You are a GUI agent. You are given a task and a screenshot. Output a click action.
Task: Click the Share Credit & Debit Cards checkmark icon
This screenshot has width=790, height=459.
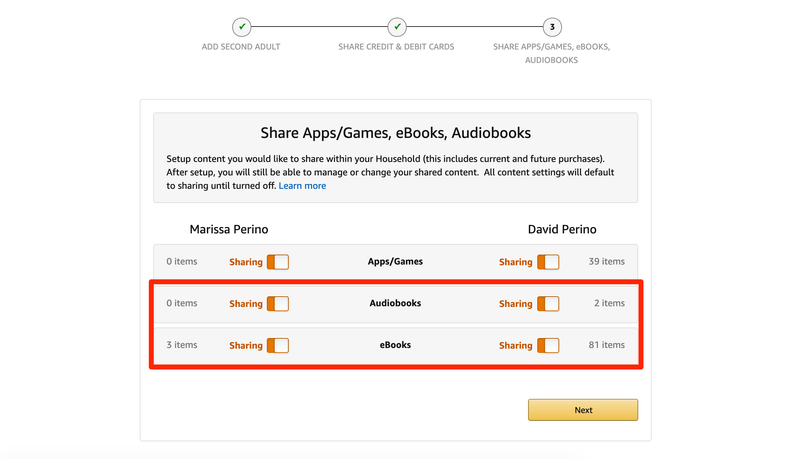[x=397, y=27]
